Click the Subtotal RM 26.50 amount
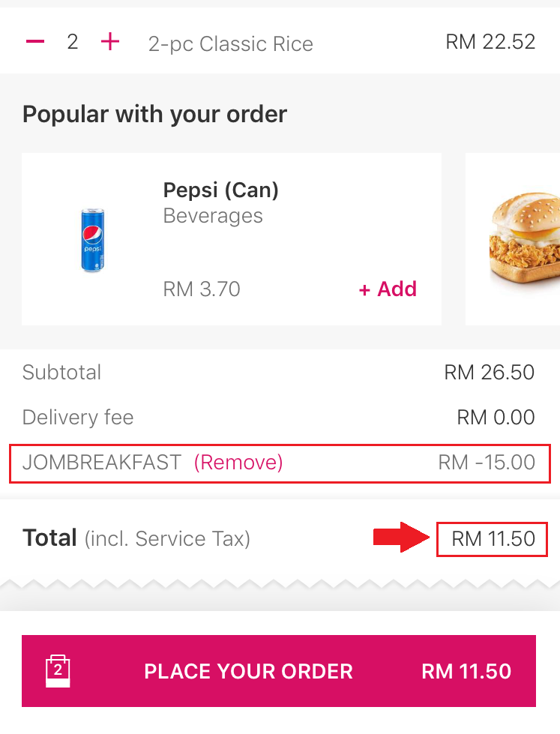 point(489,373)
